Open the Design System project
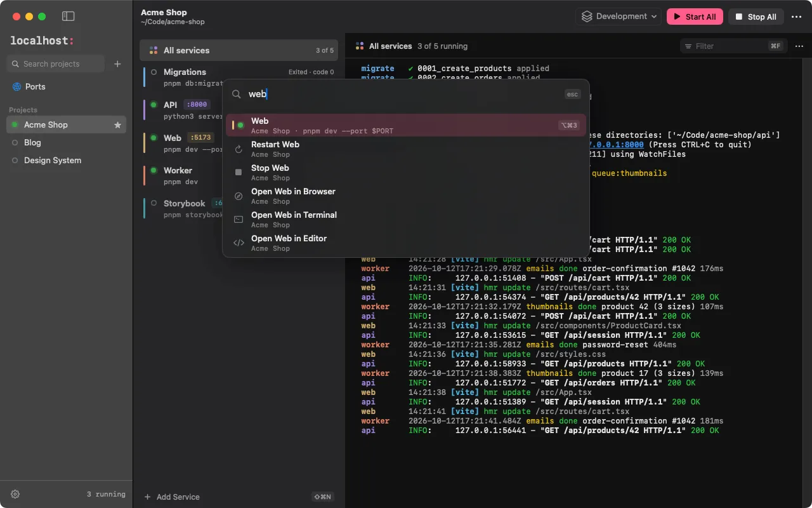This screenshot has width=812, height=508. point(66,161)
